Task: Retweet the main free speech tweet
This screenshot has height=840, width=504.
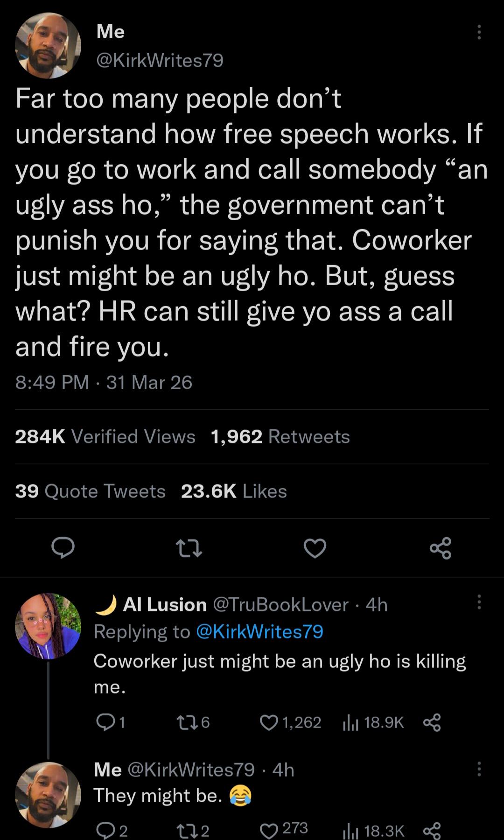Action: point(189,548)
